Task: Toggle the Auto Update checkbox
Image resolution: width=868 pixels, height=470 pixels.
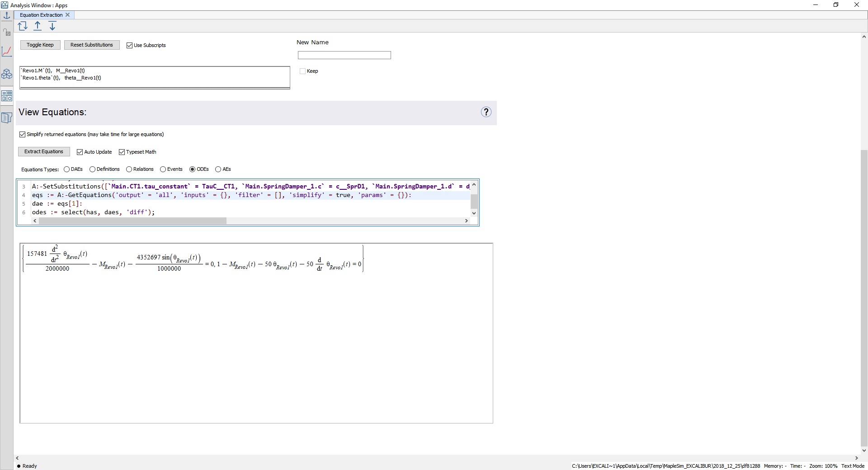Action: pos(80,152)
